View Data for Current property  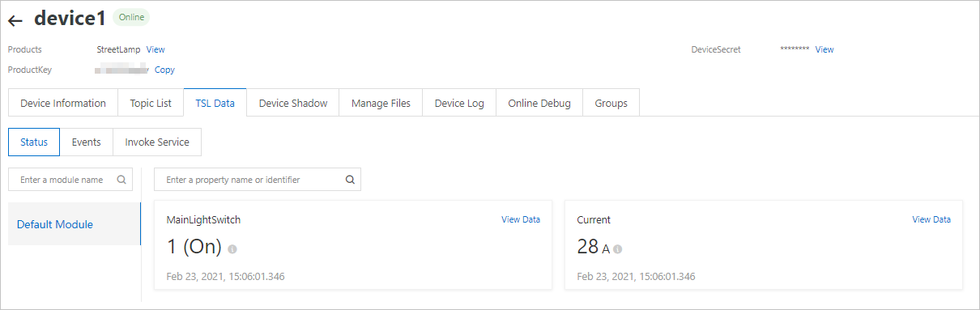(x=931, y=219)
